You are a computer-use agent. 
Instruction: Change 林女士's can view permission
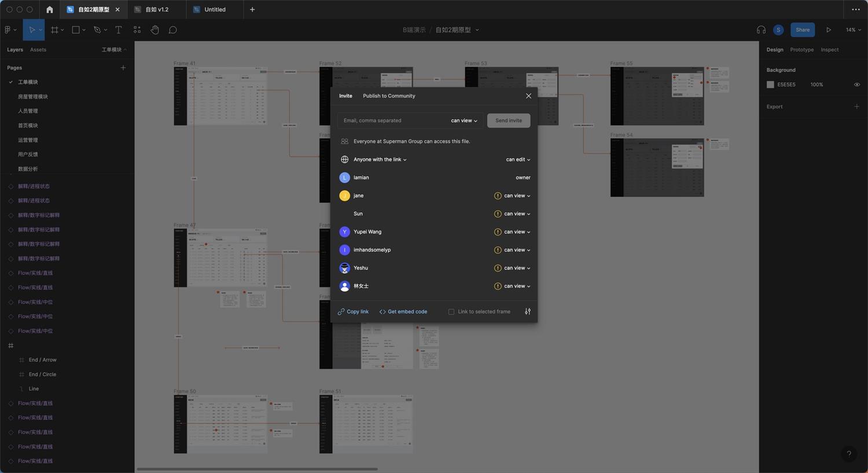click(x=517, y=286)
